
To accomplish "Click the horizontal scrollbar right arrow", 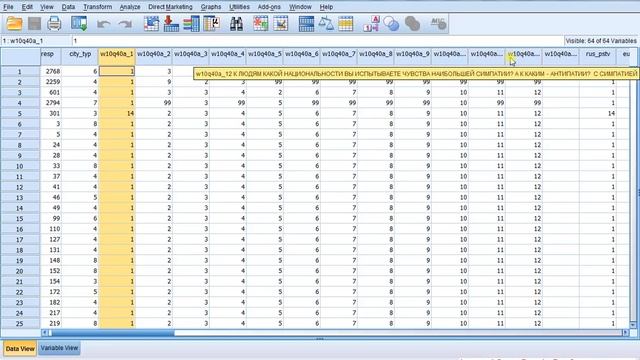I will (625, 333).
